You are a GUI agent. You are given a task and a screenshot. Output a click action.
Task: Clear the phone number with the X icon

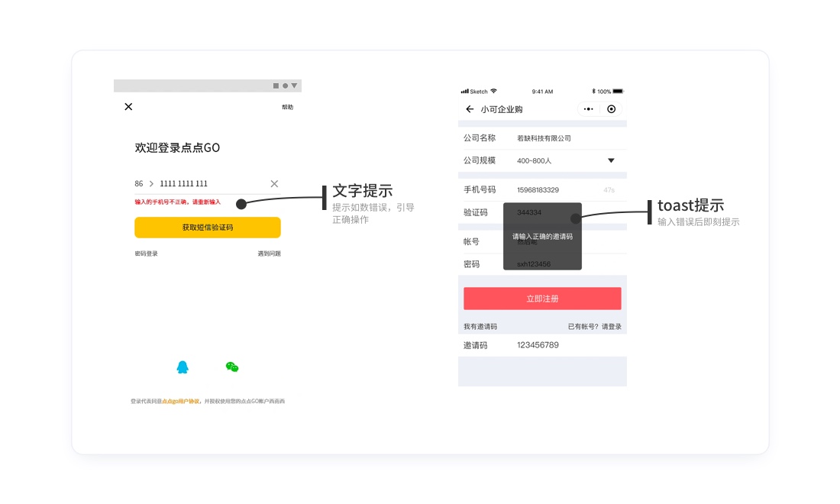coord(274,183)
